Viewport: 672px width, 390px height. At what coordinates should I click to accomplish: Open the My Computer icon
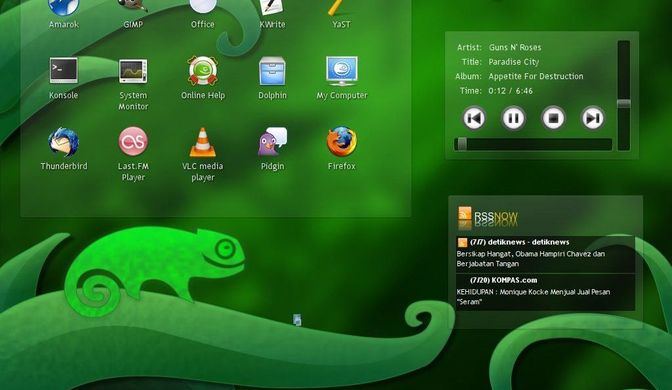[342, 71]
